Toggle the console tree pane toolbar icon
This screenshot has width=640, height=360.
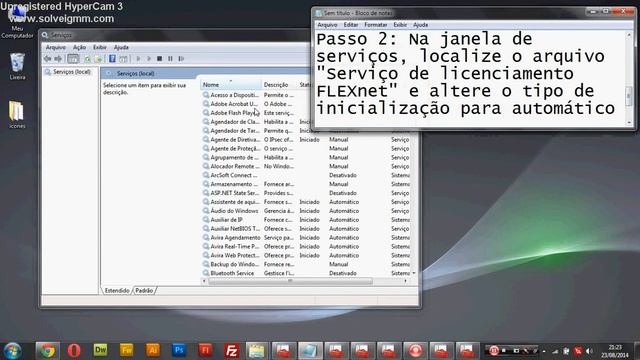(x=73, y=59)
